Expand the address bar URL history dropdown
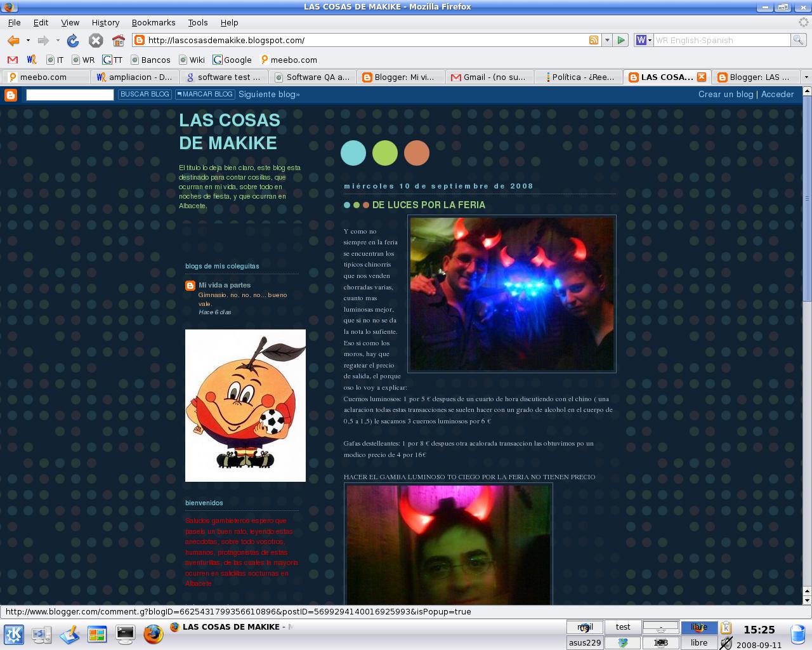Viewport: 812px width, 650px height. tap(607, 40)
